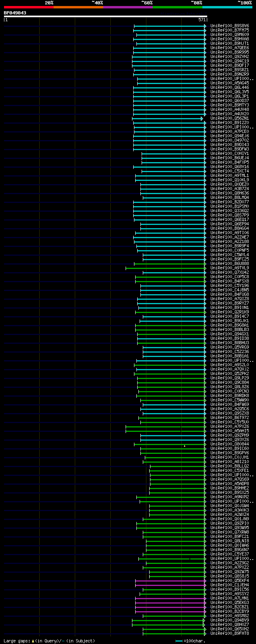Click UniRef100_C5XCT4 label
The width and height of the screenshot is (256, 644).
coord(230,171)
